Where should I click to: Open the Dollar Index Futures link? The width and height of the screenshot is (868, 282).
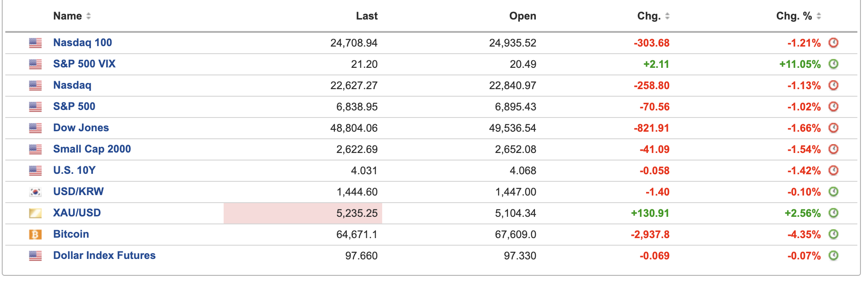point(104,255)
